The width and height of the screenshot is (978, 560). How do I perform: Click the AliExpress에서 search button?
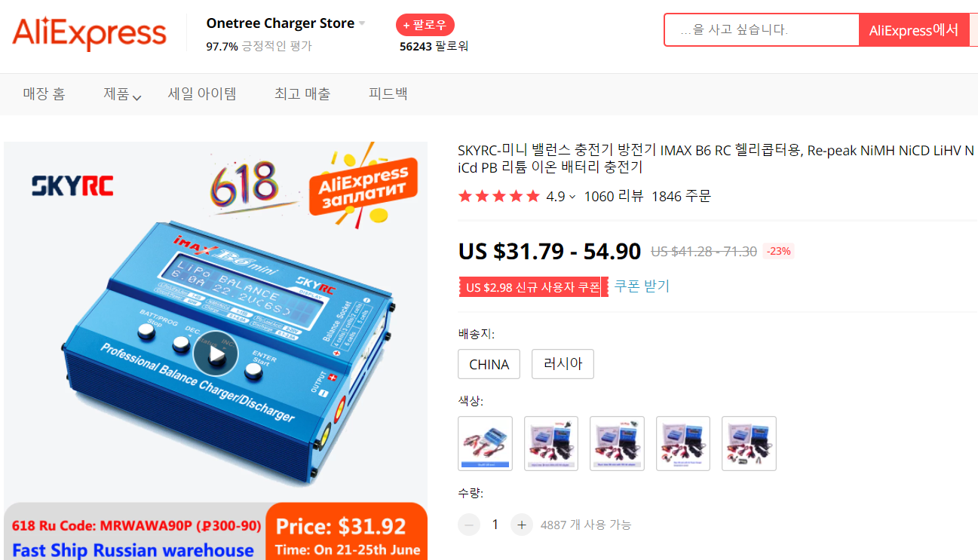(914, 30)
